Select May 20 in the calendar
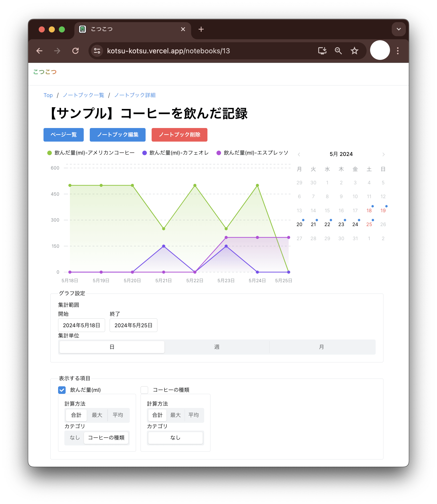 (299, 224)
